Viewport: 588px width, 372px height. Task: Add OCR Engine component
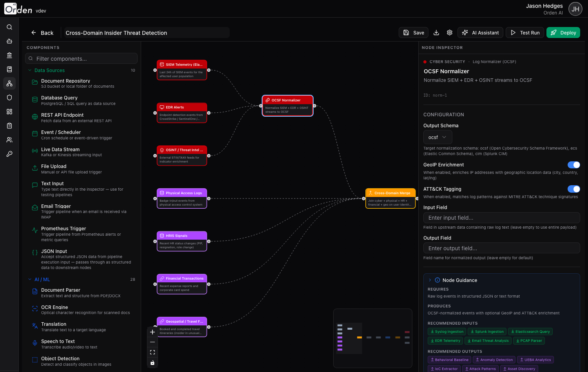[x=82, y=310]
